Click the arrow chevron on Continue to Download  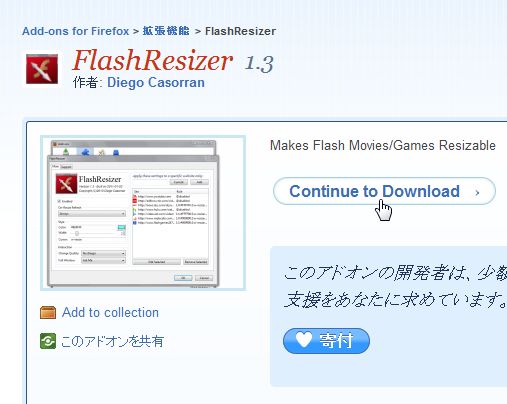(x=477, y=192)
